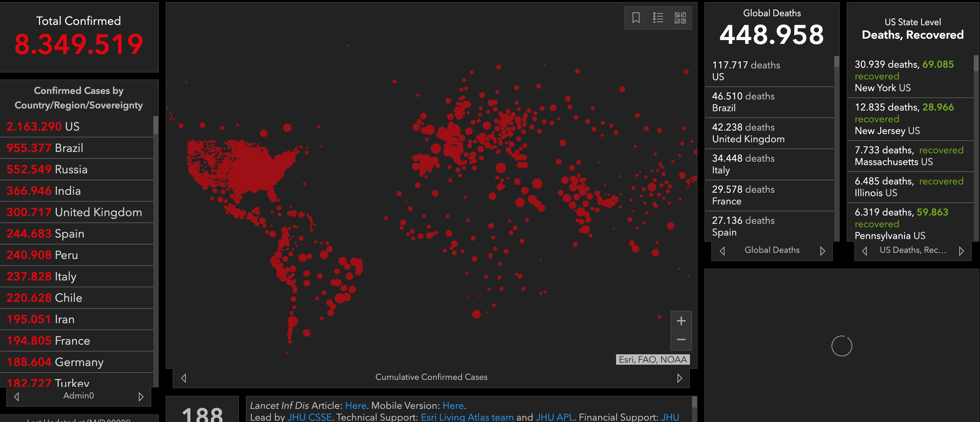Zoom in the map with plus button
The image size is (980, 422).
[x=681, y=321]
